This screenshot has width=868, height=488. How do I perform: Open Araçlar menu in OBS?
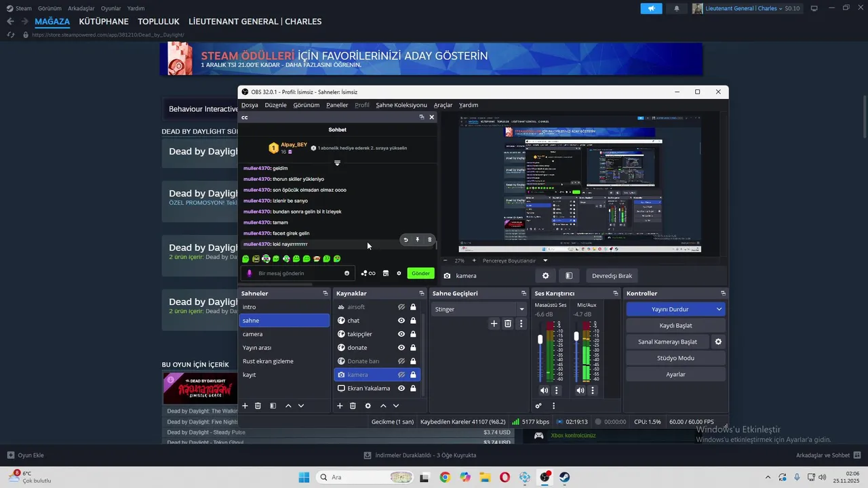point(443,105)
